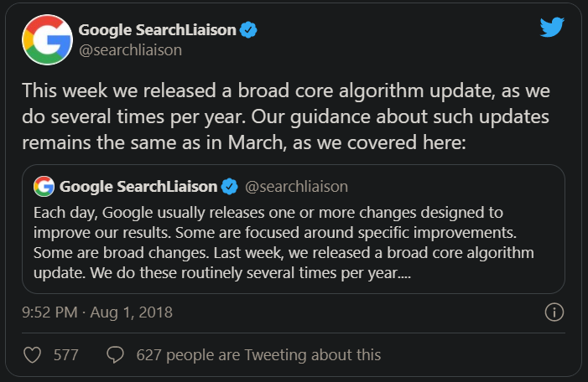Click the 9:52 PM tweet time
The height and width of the screenshot is (382, 588).
pyautogui.click(x=50, y=312)
